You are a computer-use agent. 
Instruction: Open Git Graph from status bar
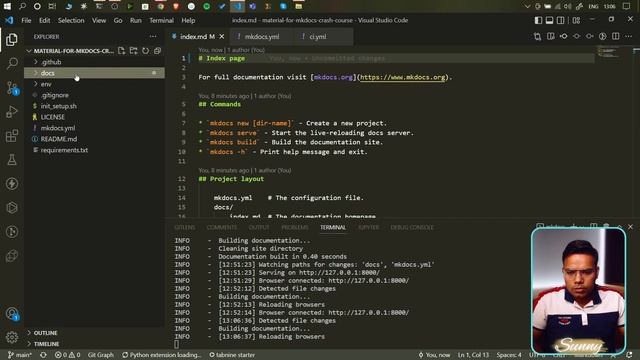pos(100,355)
